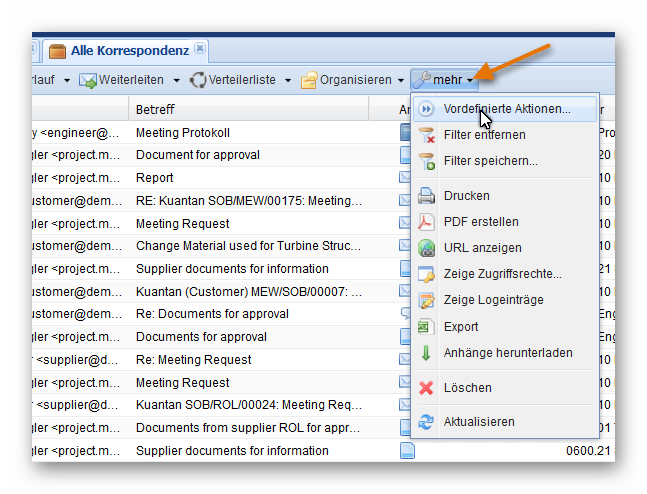Click the PDF icon for PDF erstellen

point(427,222)
